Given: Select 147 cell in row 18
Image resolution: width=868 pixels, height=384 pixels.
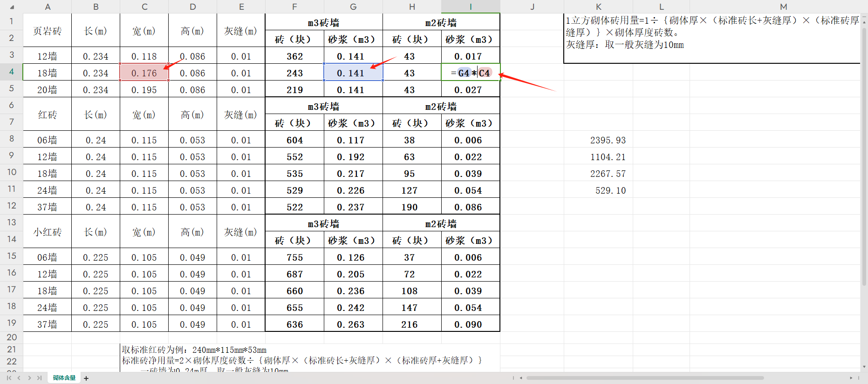Looking at the screenshot, I should [412, 308].
